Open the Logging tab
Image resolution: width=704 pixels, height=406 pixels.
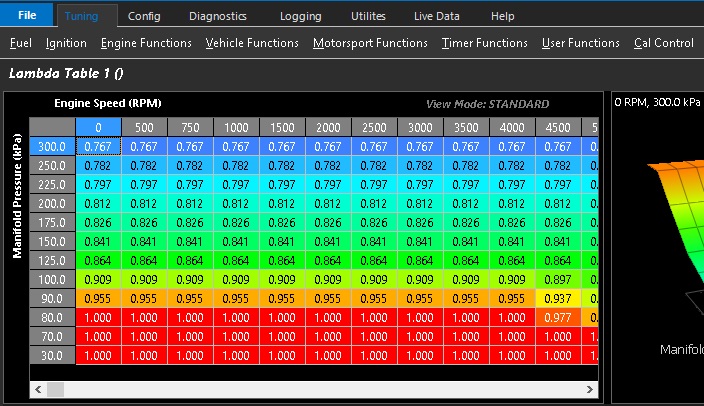pyautogui.click(x=300, y=16)
